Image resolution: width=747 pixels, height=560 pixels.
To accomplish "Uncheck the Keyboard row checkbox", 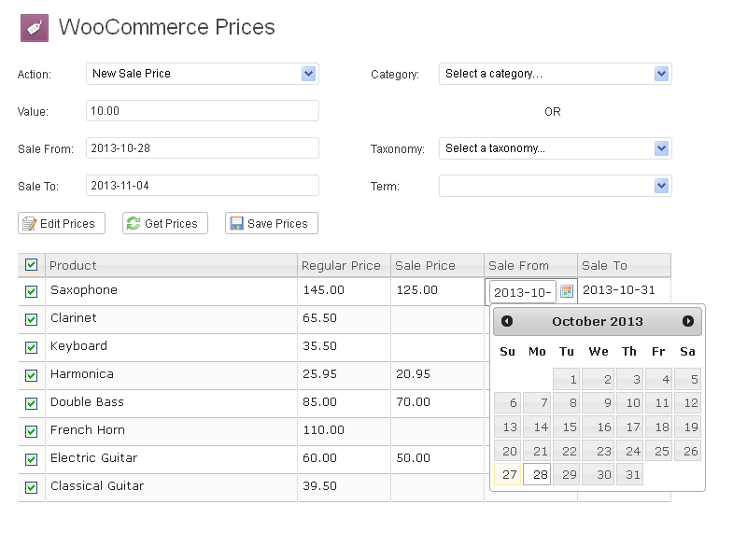I will pos(32,347).
